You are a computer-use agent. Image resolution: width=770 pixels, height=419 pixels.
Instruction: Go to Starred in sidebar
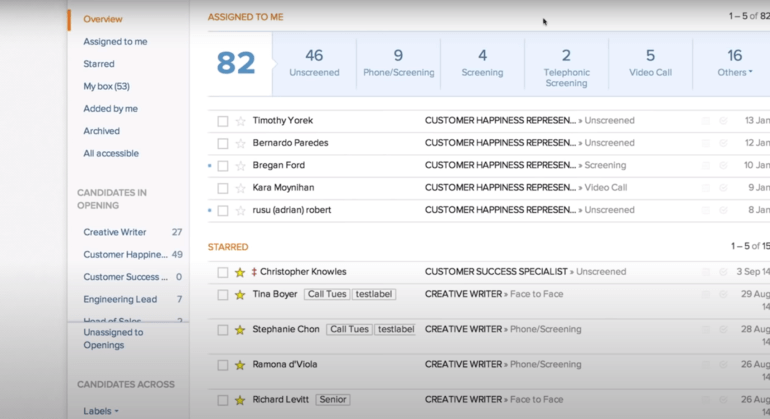(99, 64)
